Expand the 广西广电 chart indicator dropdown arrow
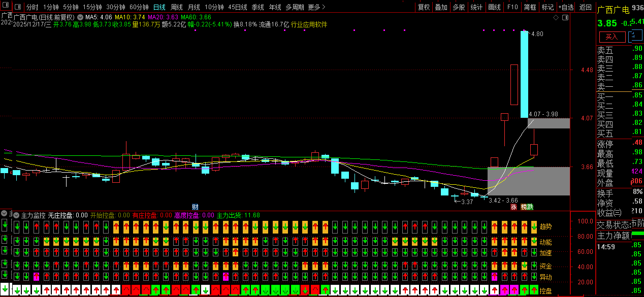This screenshot has width=644, height=297. point(80,17)
